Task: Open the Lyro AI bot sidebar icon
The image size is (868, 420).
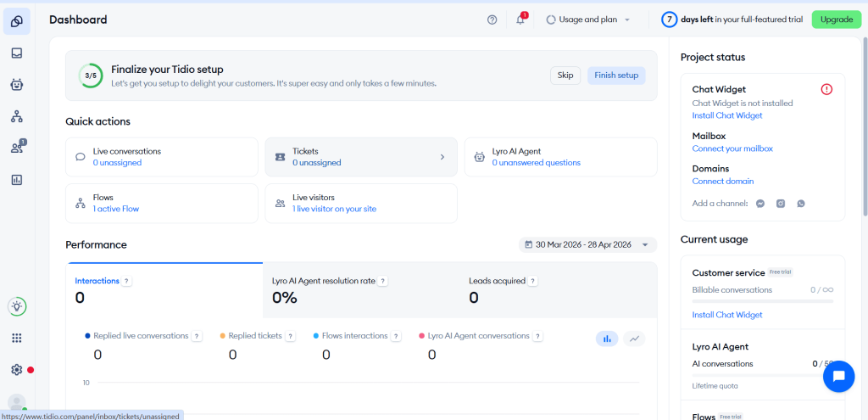Action: (x=17, y=85)
